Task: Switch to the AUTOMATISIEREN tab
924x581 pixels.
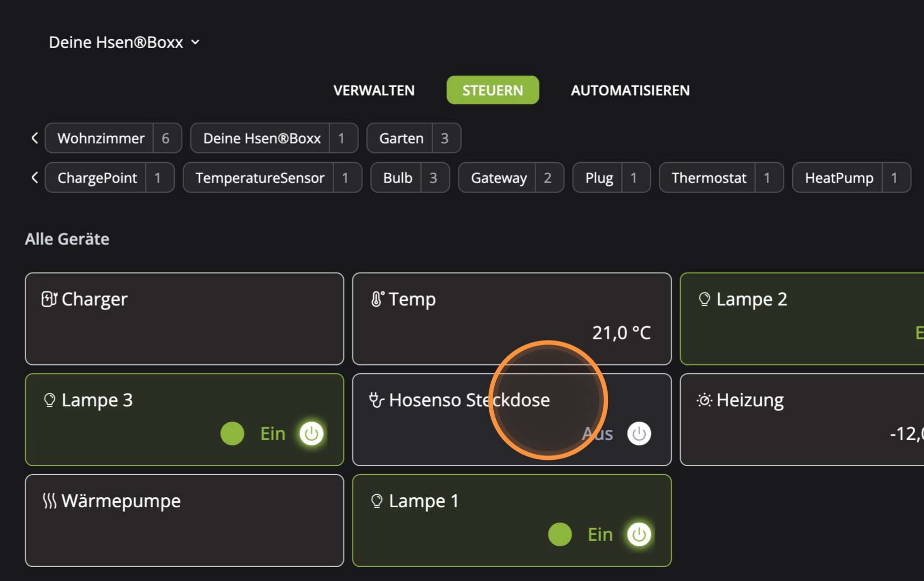Action: click(630, 90)
